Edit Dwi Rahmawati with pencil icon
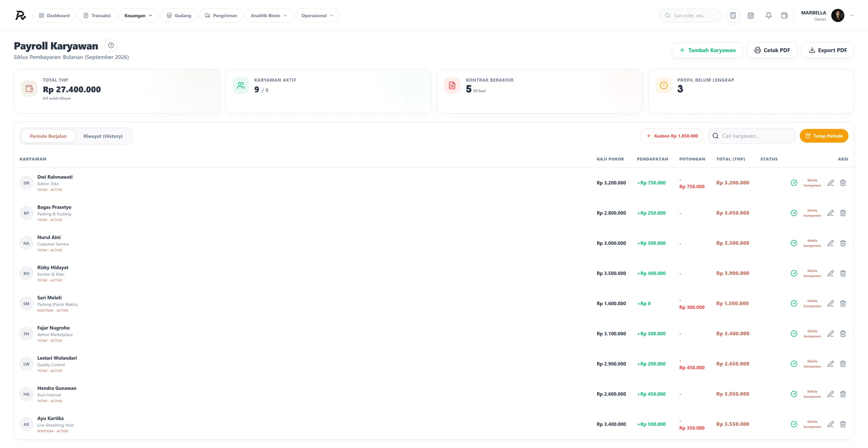The height and width of the screenshot is (448, 868). tap(830, 183)
